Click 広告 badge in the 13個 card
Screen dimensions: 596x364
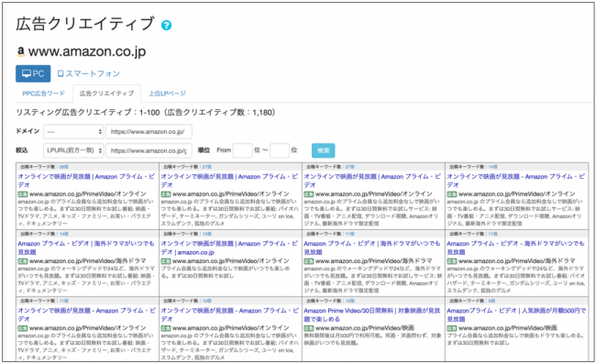(165, 261)
